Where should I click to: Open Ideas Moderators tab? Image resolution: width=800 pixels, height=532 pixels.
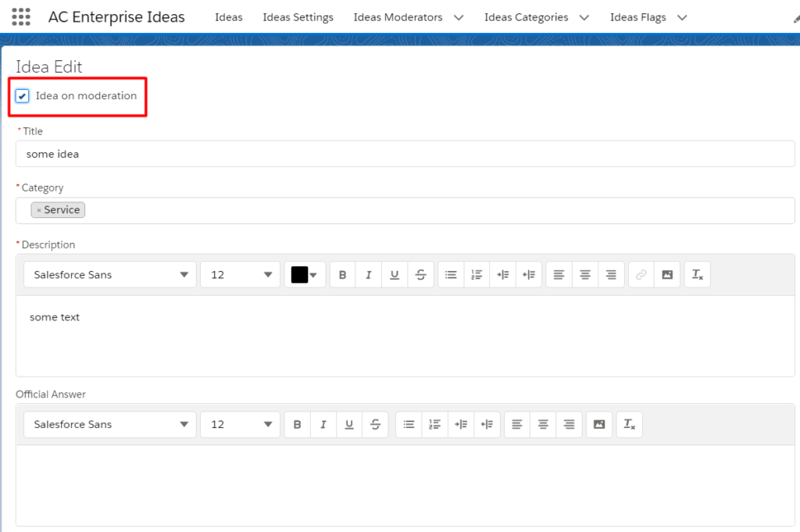pos(398,17)
